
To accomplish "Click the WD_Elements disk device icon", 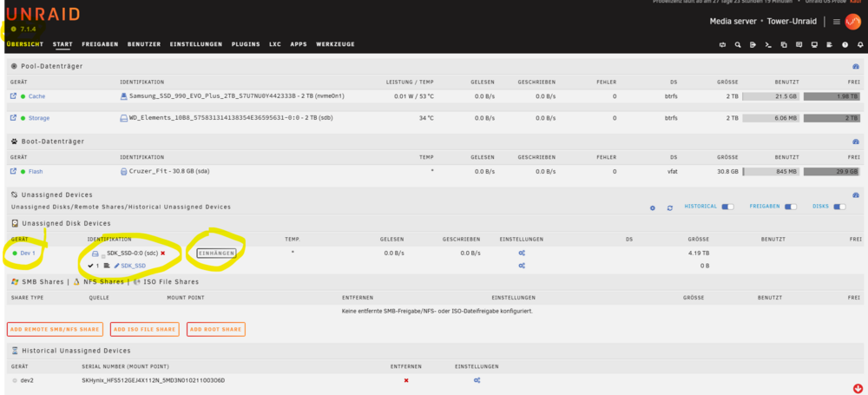I will (x=124, y=118).
